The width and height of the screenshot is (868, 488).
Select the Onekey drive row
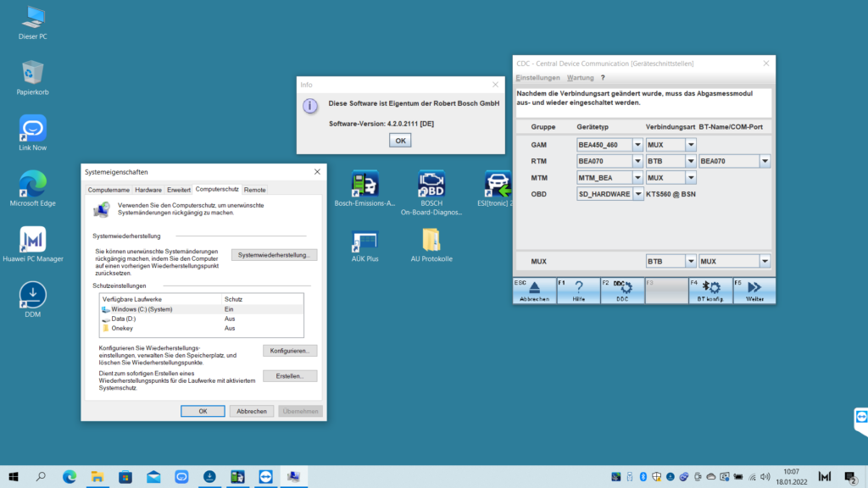(x=202, y=328)
